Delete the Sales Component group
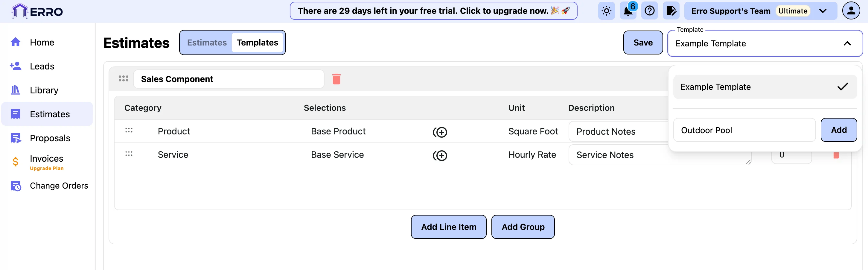The height and width of the screenshot is (270, 868). (x=336, y=79)
